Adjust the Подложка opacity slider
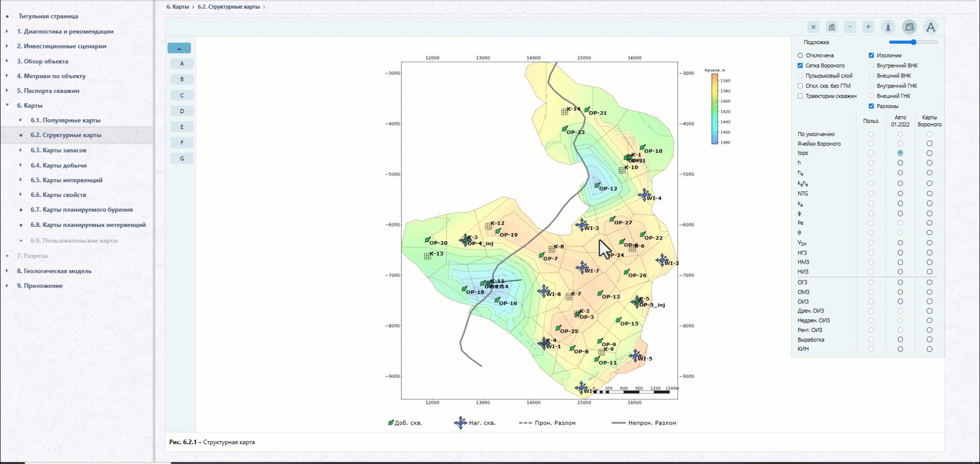Viewport: 980px width, 464px height. click(913, 42)
